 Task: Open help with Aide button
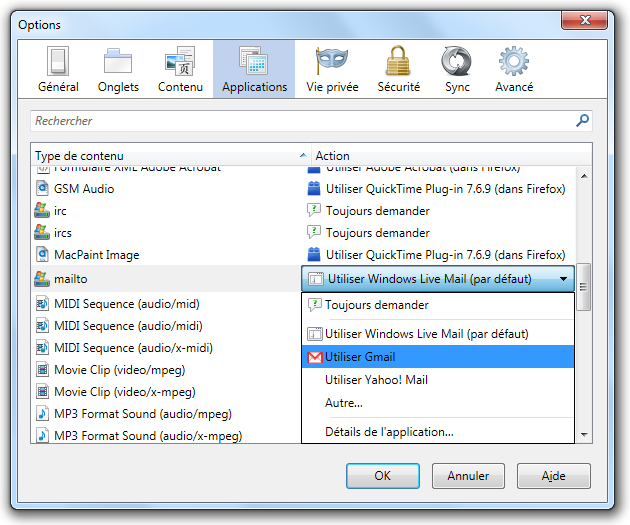(554, 476)
